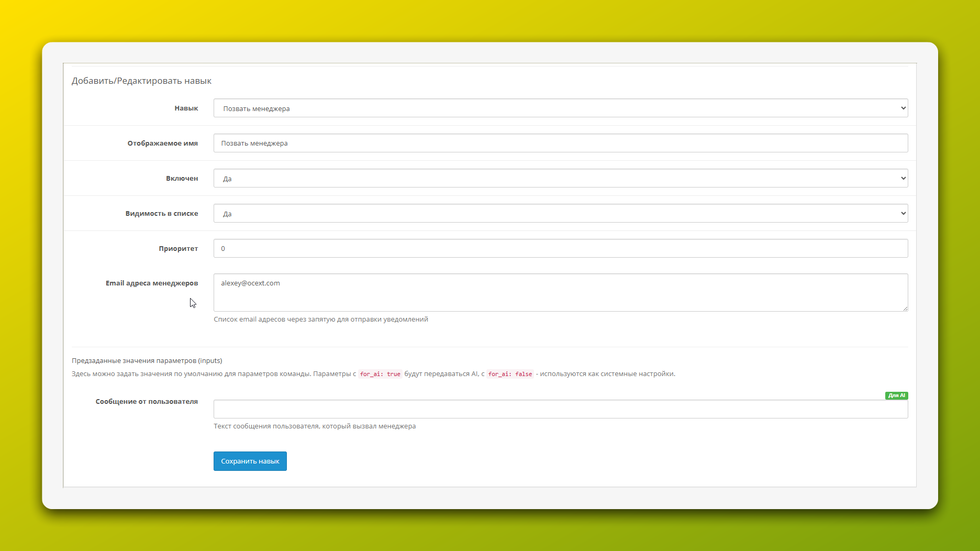The height and width of the screenshot is (551, 980).
Task: Click the Навык field label
Action: (x=186, y=108)
